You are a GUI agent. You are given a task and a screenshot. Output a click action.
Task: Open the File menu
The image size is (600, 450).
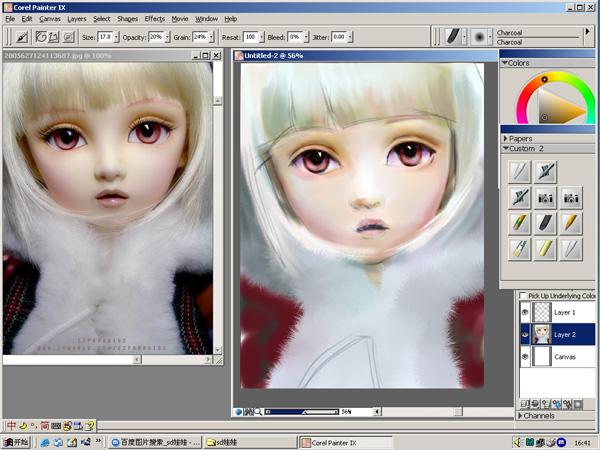[x=10, y=19]
